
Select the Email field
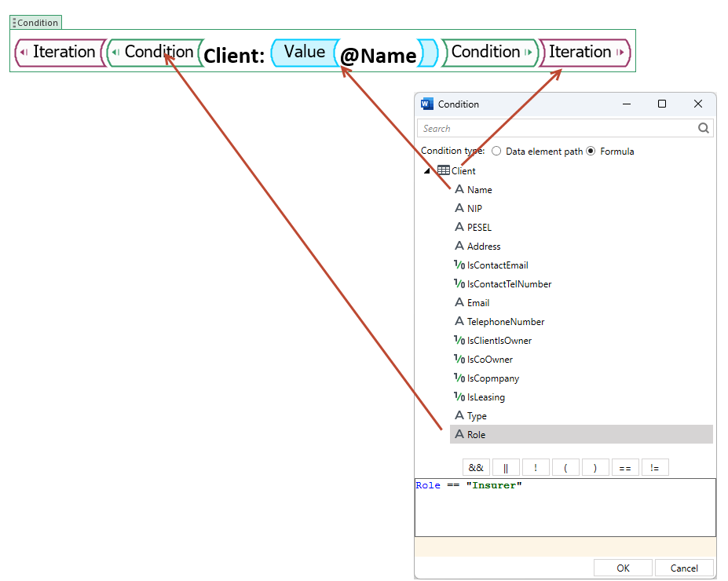pos(478,302)
